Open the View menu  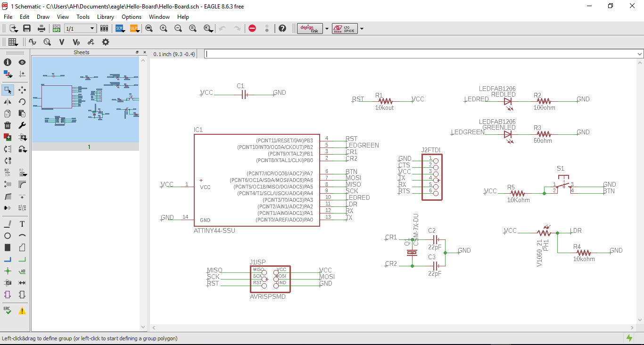tap(63, 17)
